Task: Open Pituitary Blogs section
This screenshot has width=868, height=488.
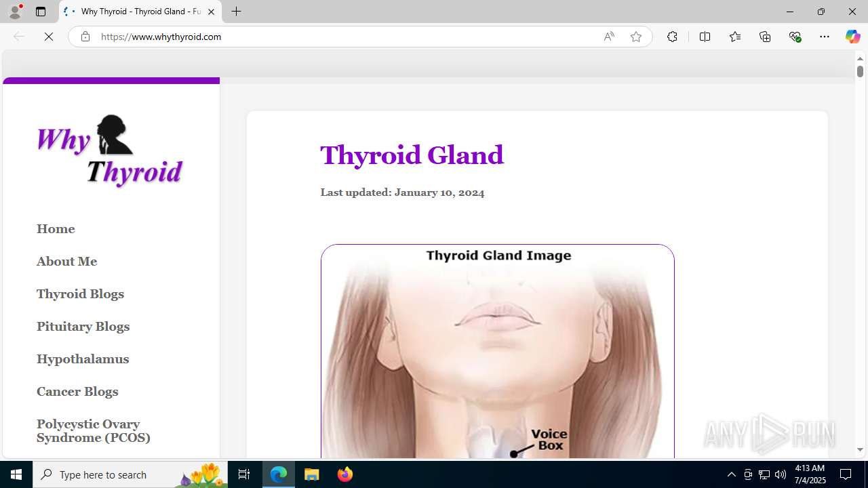Action: pos(83,327)
